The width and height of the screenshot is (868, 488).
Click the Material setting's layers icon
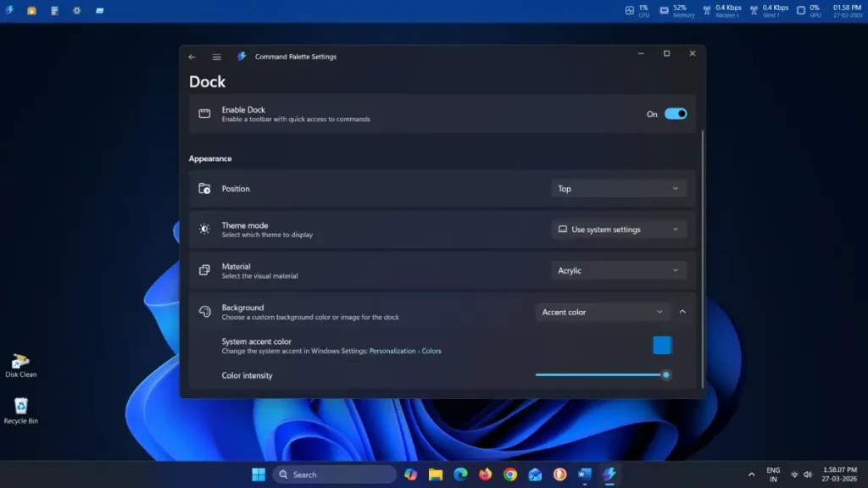(203, 269)
